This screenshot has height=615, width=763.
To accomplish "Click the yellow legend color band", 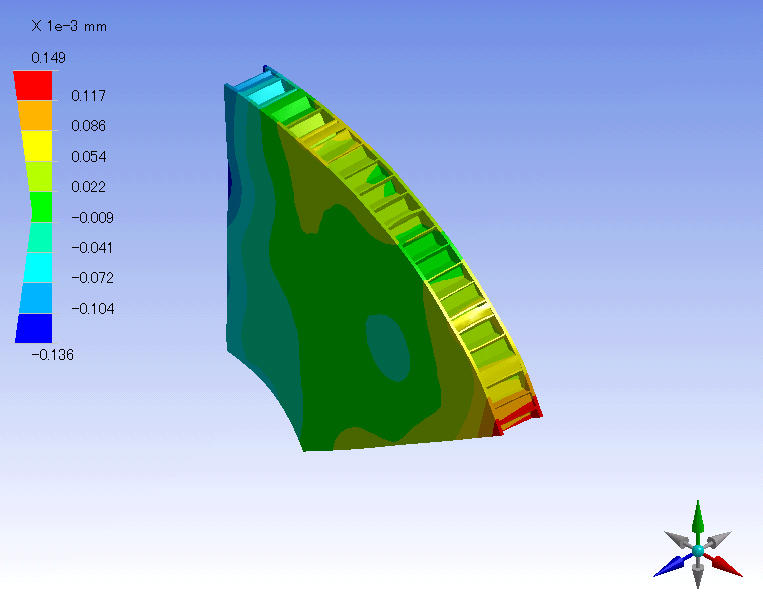I will pos(37,146).
